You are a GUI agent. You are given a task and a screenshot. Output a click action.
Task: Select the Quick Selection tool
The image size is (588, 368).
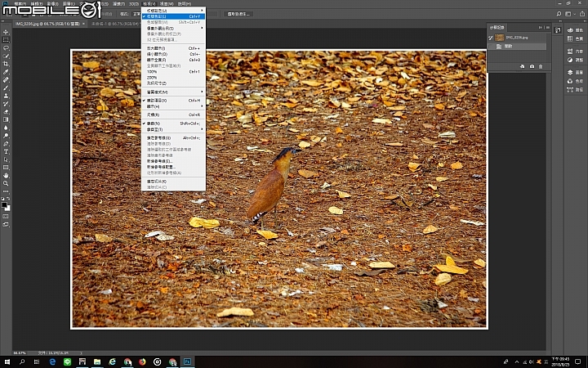(x=6, y=56)
